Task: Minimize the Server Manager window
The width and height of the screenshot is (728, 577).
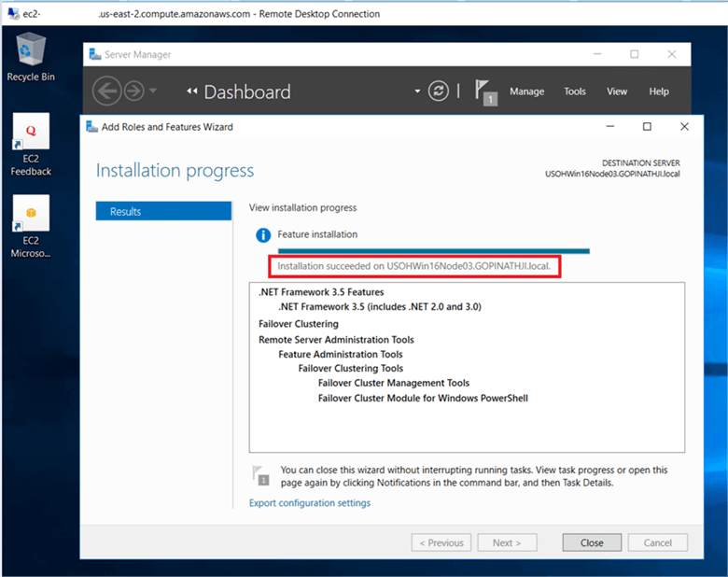Action: (597, 54)
